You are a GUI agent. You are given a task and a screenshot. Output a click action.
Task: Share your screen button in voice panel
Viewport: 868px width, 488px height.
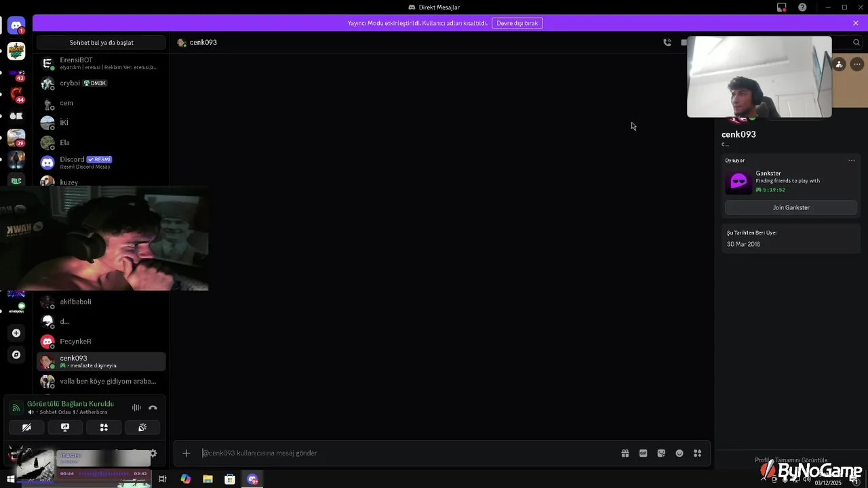tap(65, 428)
